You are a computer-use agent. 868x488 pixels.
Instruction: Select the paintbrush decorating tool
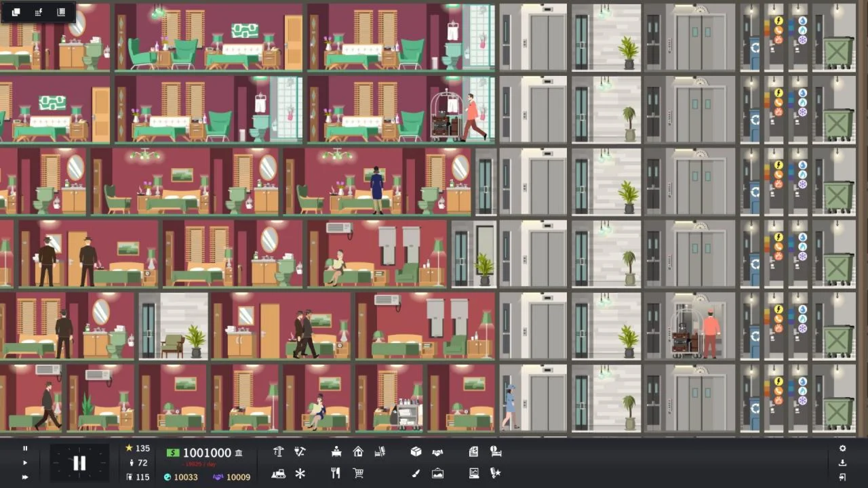tap(416, 473)
